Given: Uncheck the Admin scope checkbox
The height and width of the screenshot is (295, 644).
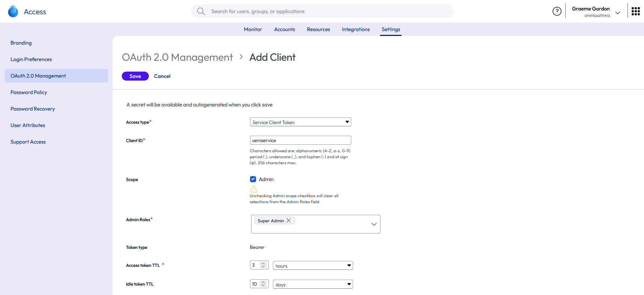Looking at the screenshot, I should coord(253,179).
